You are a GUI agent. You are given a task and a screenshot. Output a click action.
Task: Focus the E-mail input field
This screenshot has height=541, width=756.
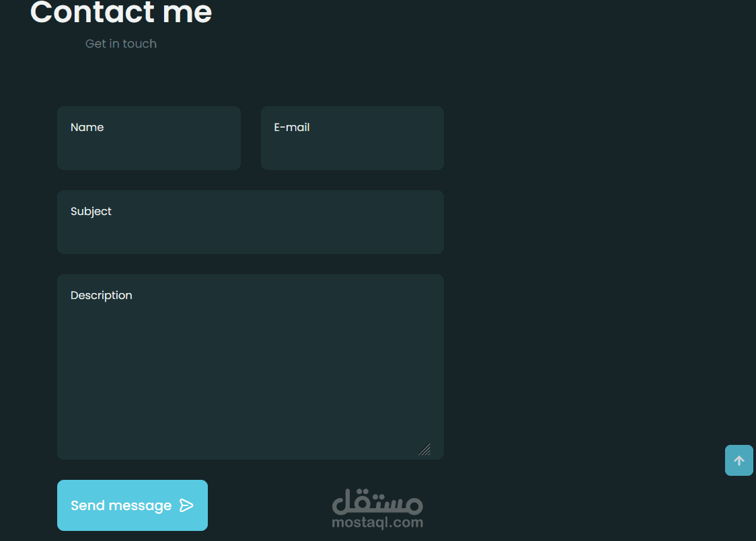pos(352,138)
